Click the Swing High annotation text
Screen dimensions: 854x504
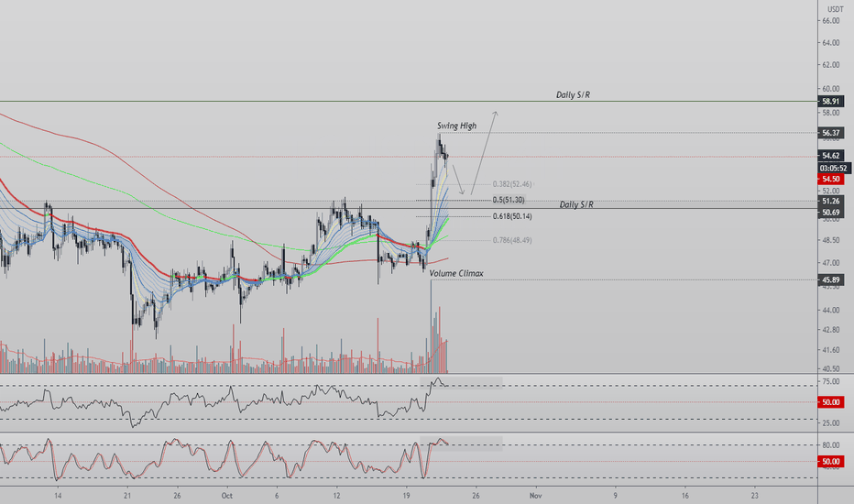click(456, 126)
